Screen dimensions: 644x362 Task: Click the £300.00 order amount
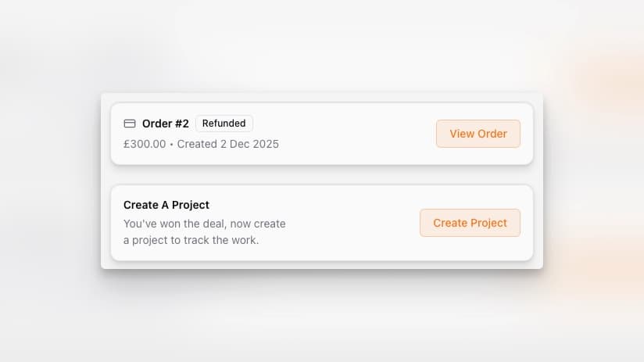[145, 144]
